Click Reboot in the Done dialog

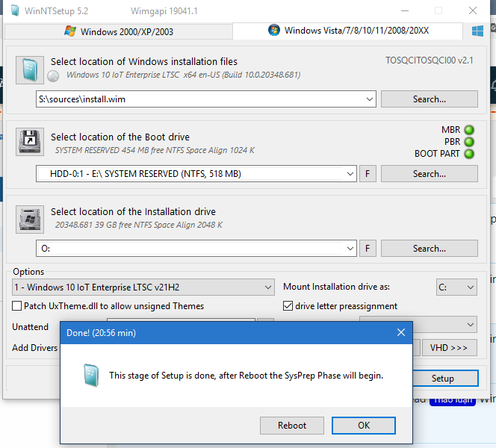point(292,426)
